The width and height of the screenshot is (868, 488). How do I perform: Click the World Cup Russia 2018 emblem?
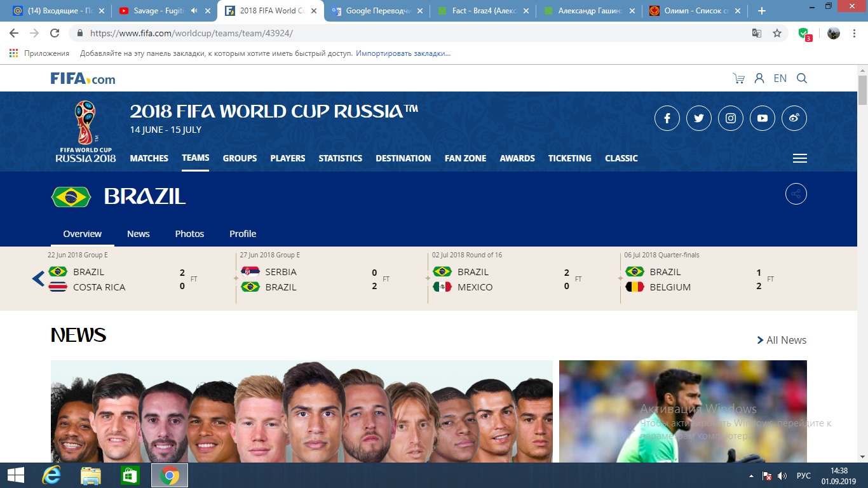tap(85, 132)
